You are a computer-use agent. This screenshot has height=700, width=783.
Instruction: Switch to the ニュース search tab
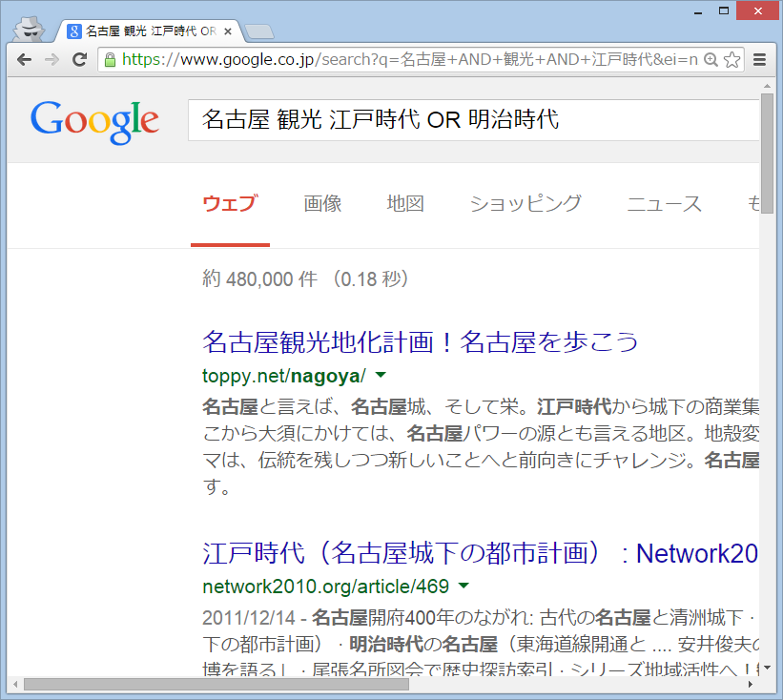pyautogui.click(x=664, y=204)
